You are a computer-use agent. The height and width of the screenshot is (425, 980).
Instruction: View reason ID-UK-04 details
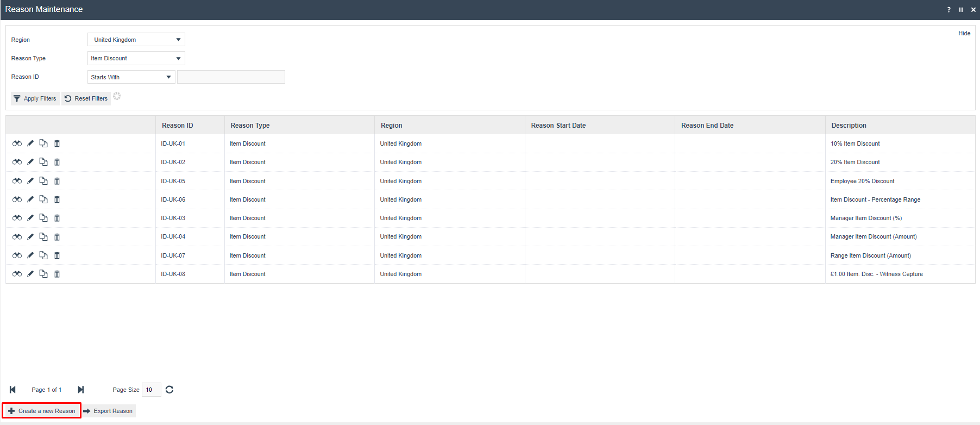pyautogui.click(x=17, y=237)
